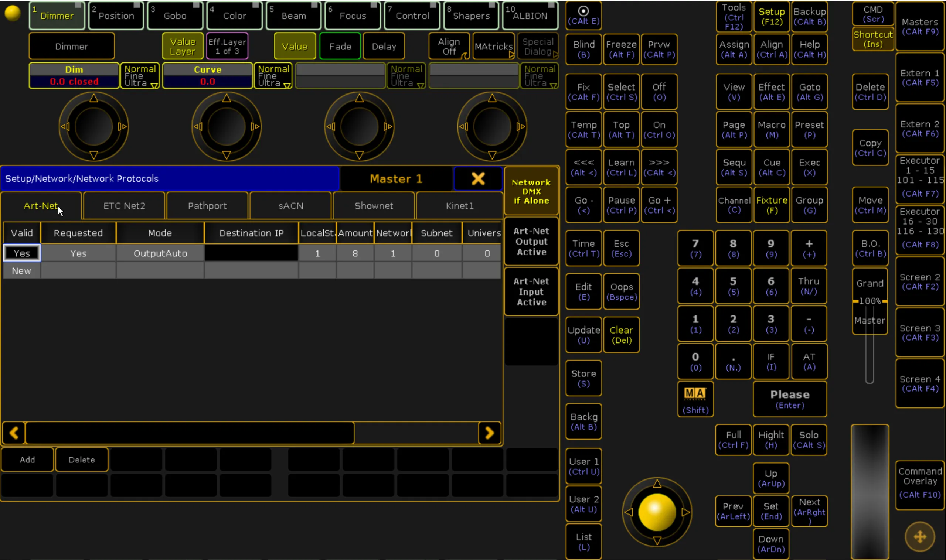The width and height of the screenshot is (946, 560).
Task: Click the at-a-glance circle icon (CAlt E)
Action: pos(583,16)
